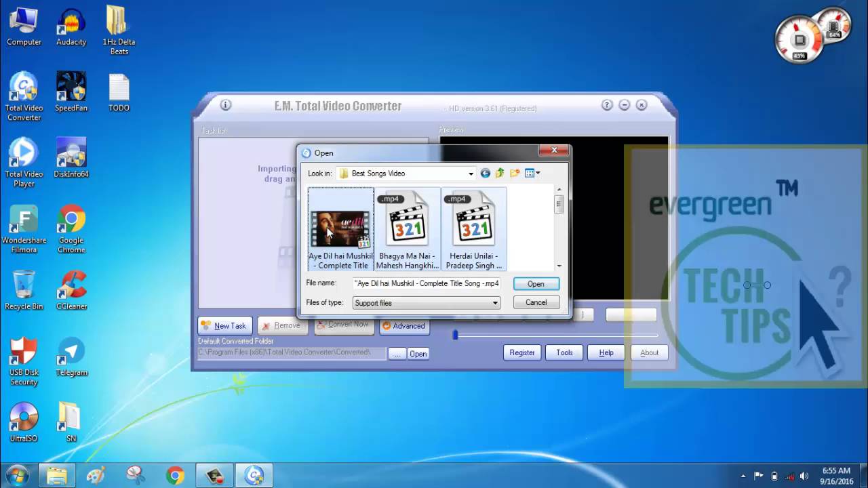
Task: Show hidden system tray icons
Action: point(743,476)
